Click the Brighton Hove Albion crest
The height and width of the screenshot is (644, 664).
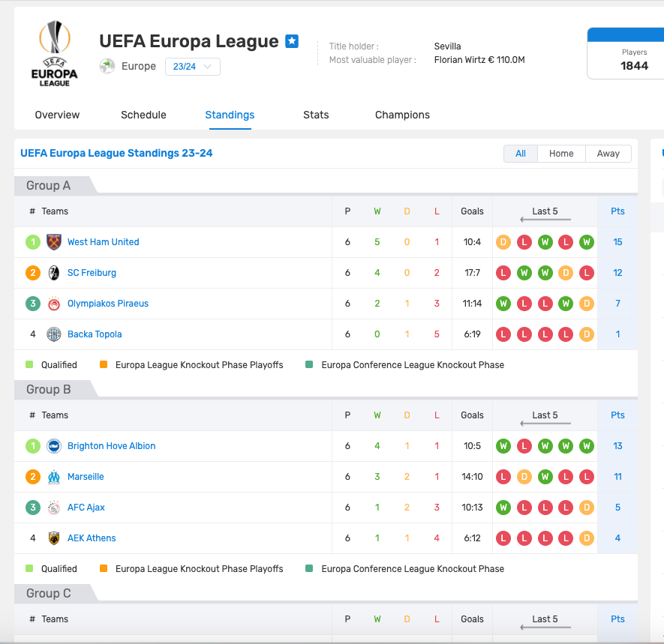click(54, 446)
